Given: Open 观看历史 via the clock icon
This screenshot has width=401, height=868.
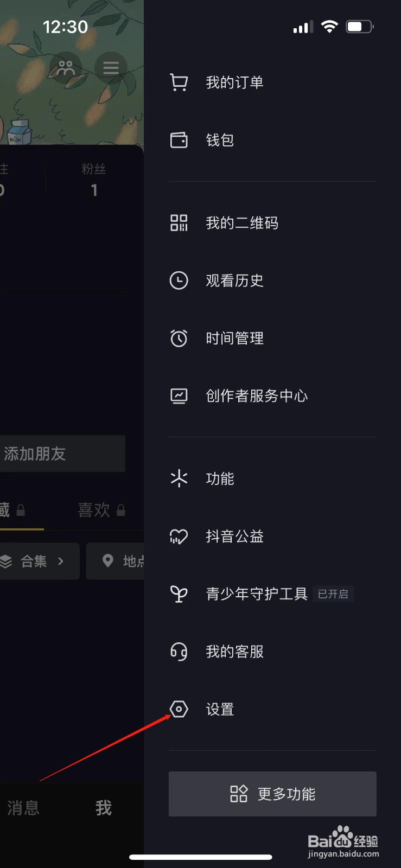Looking at the screenshot, I should coord(179,280).
